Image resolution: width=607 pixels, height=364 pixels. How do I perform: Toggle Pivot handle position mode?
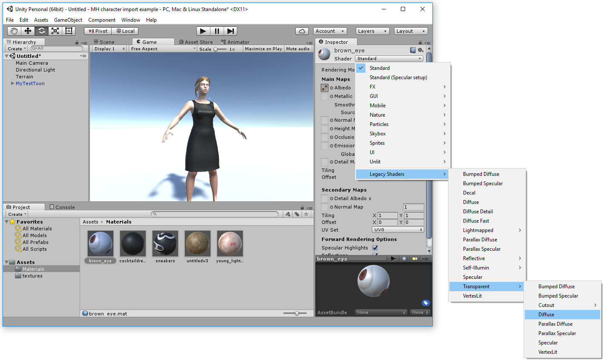(98, 31)
